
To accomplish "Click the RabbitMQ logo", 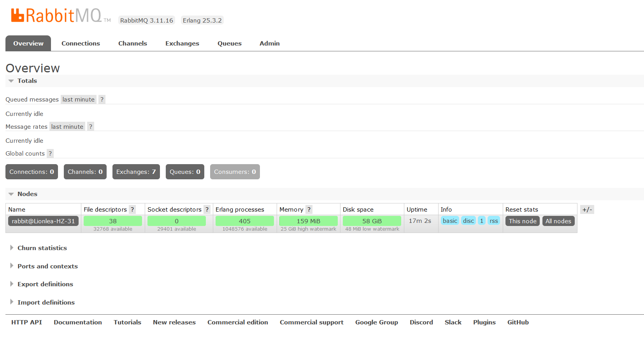I will click(61, 16).
